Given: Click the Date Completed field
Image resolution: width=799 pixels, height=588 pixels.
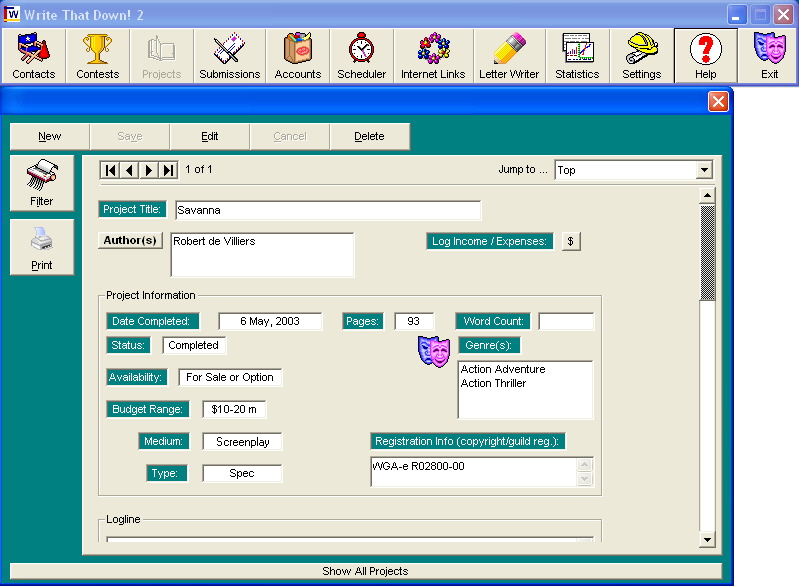Looking at the screenshot, I should [x=270, y=322].
